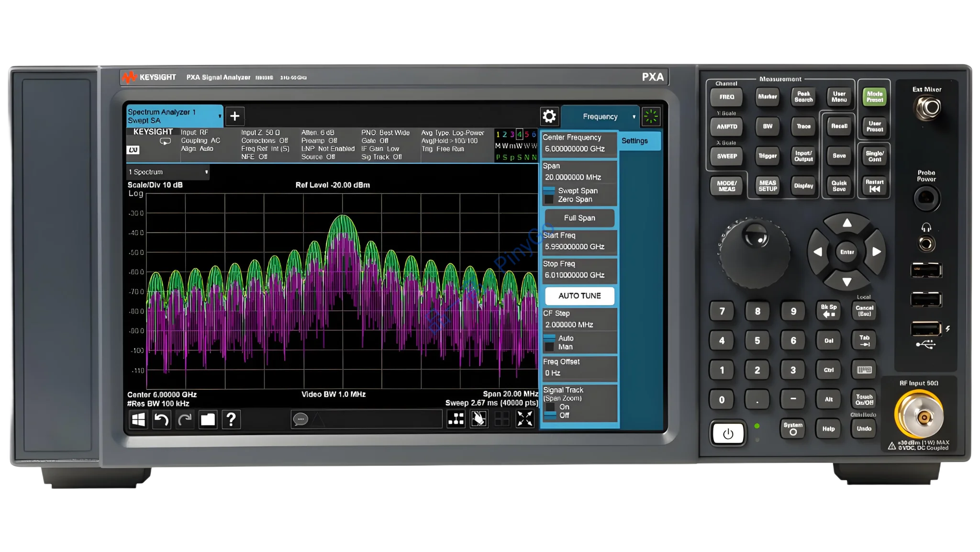This screenshot has height=552, width=980.
Task: Hit the MEAS SETUP hardware key
Action: 768,186
